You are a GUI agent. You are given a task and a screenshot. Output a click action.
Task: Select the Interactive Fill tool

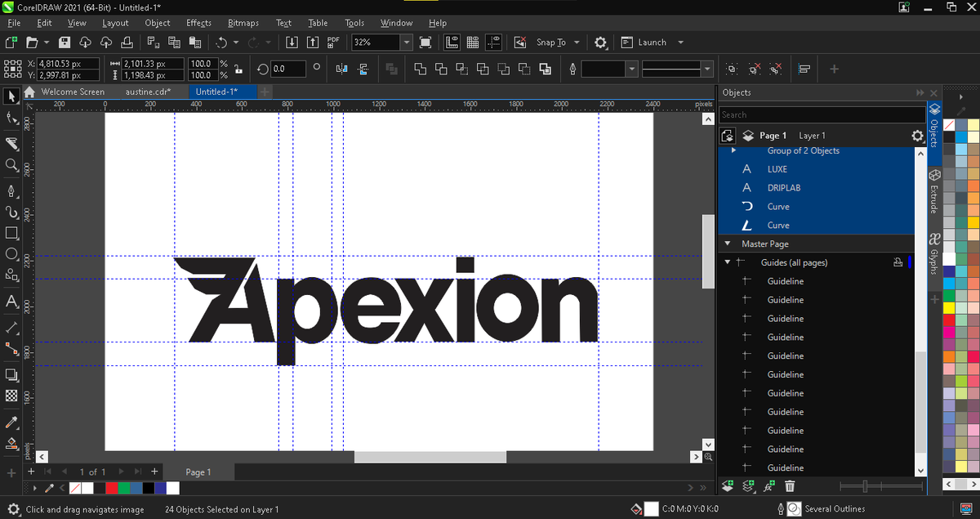11,444
